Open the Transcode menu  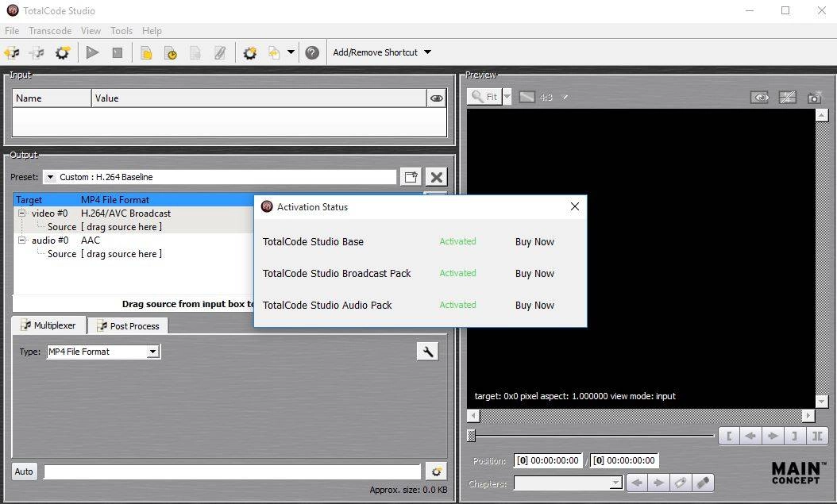[x=50, y=31]
